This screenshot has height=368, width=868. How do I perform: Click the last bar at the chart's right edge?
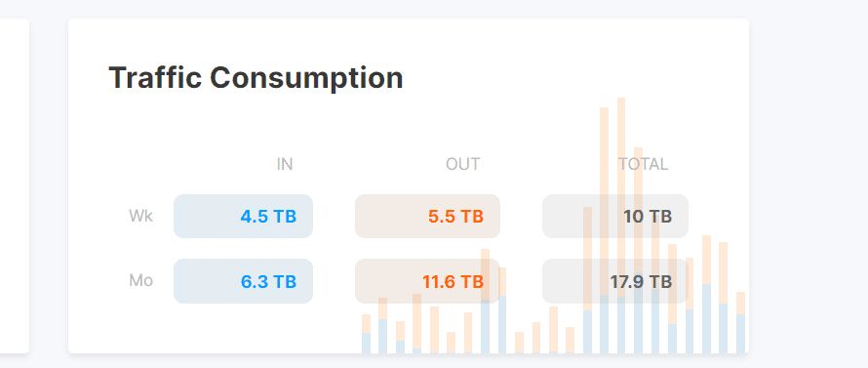pos(740,322)
